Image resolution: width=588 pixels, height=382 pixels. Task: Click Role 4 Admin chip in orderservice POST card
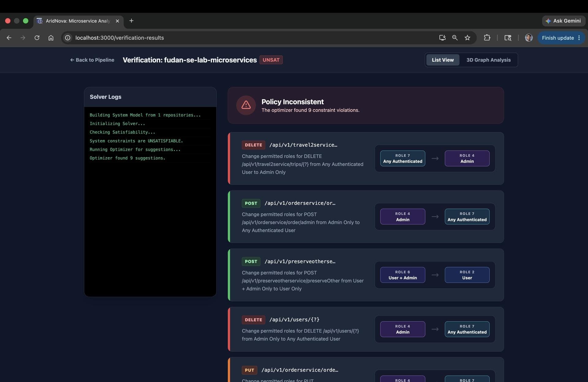pos(403,217)
